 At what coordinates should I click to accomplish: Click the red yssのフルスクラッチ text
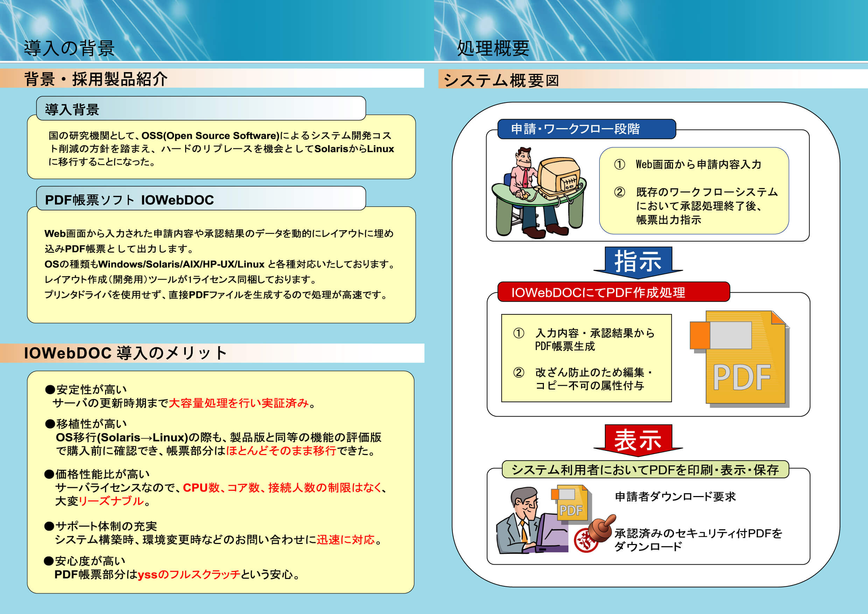tap(189, 575)
